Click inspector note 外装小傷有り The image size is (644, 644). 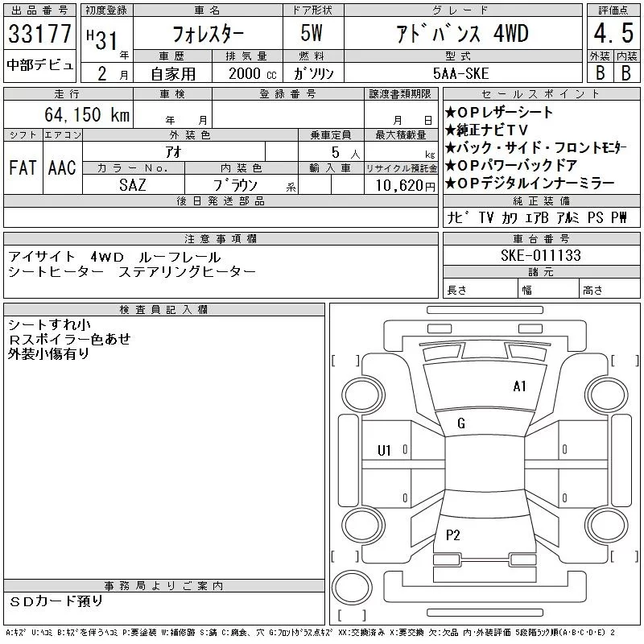pos(49,353)
